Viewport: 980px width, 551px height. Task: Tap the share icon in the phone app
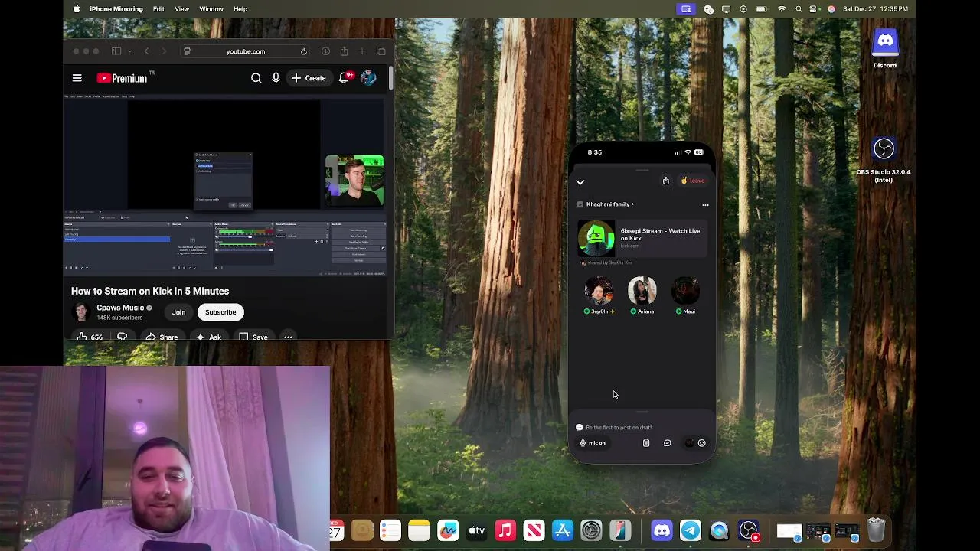[666, 181]
